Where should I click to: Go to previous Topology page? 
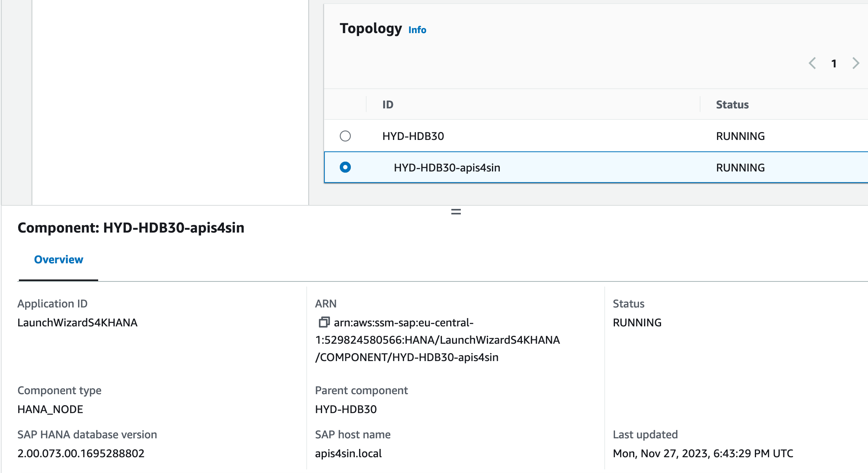tap(812, 63)
